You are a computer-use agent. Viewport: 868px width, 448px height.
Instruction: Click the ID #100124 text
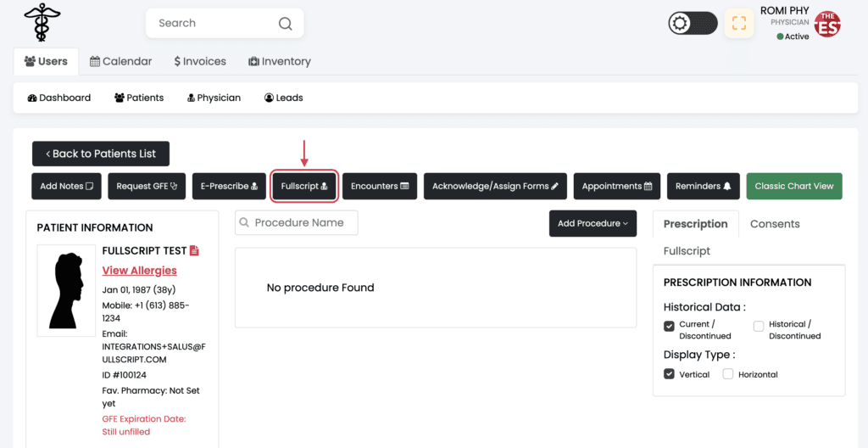[125, 375]
